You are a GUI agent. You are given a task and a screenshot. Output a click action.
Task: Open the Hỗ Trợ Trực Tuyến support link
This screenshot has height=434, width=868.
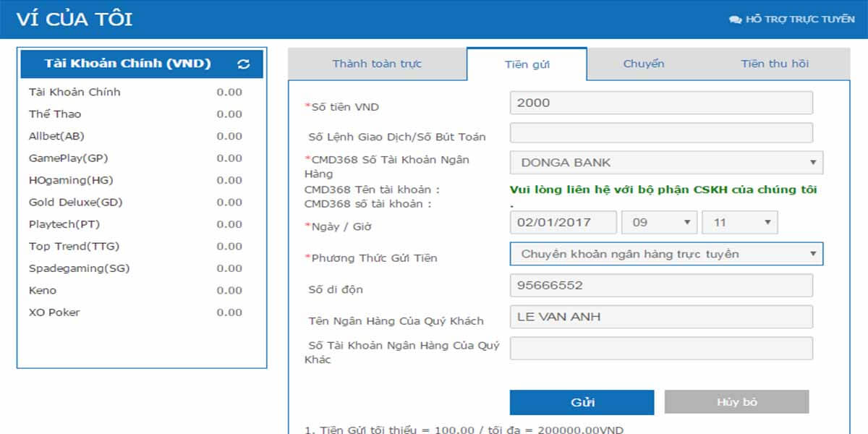[792, 20]
